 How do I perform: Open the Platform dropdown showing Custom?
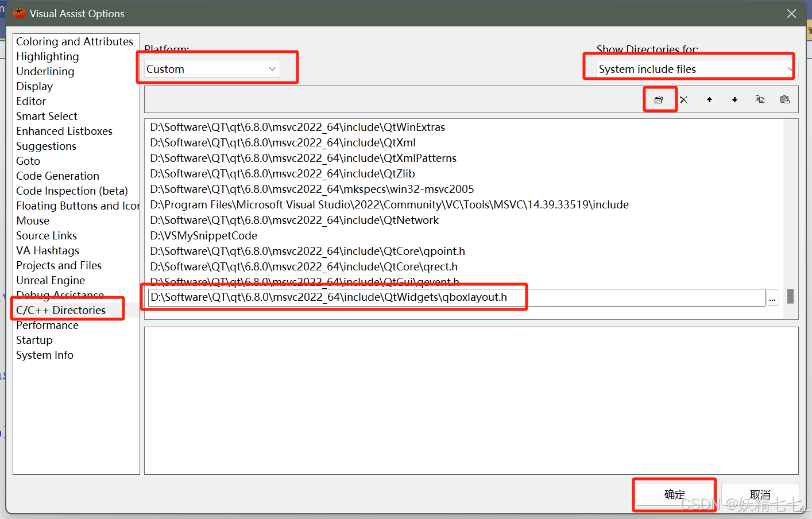[x=212, y=69]
